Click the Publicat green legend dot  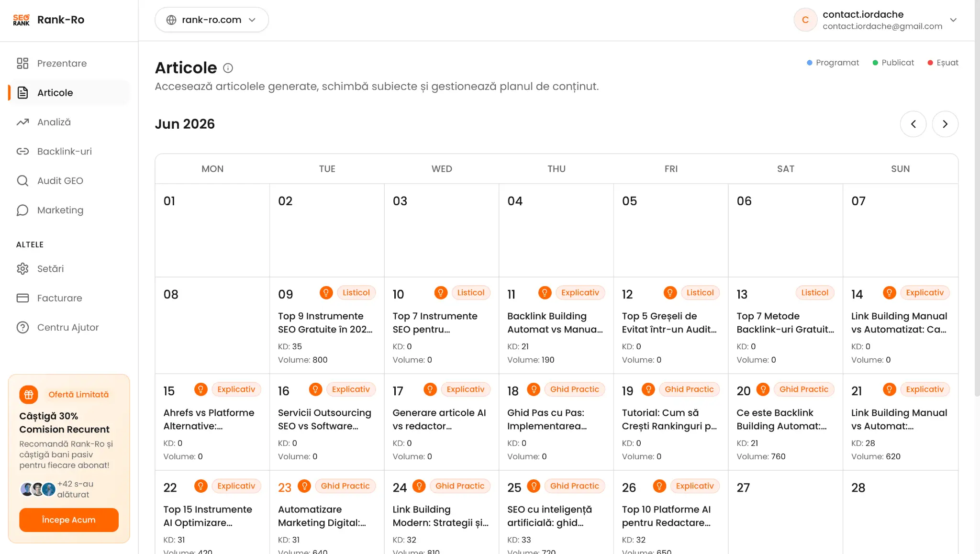(875, 63)
